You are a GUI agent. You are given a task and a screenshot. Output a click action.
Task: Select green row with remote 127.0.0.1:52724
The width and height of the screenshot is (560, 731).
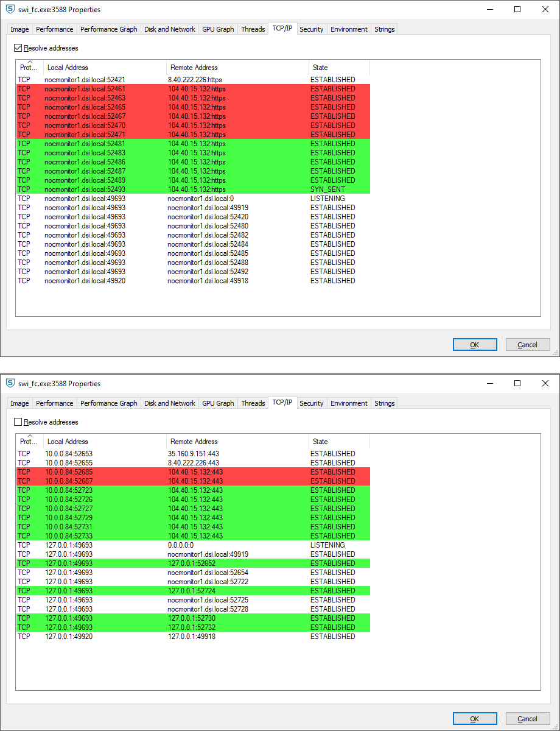click(x=193, y=591)
